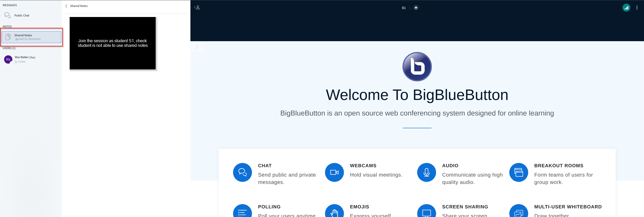Click the Screen Sharing monitor icon

tap(427, 211)
